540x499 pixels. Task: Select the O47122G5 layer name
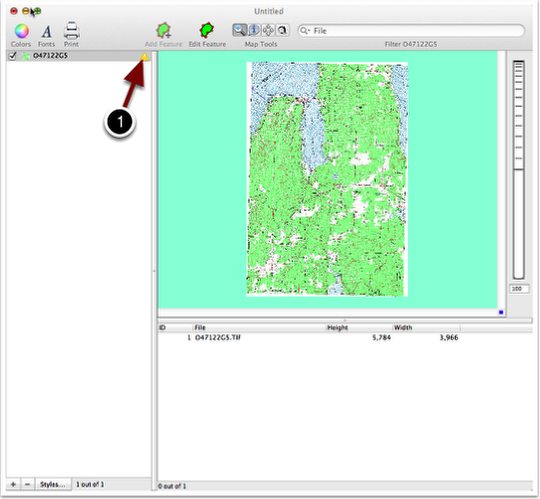(x=50, y=56)
